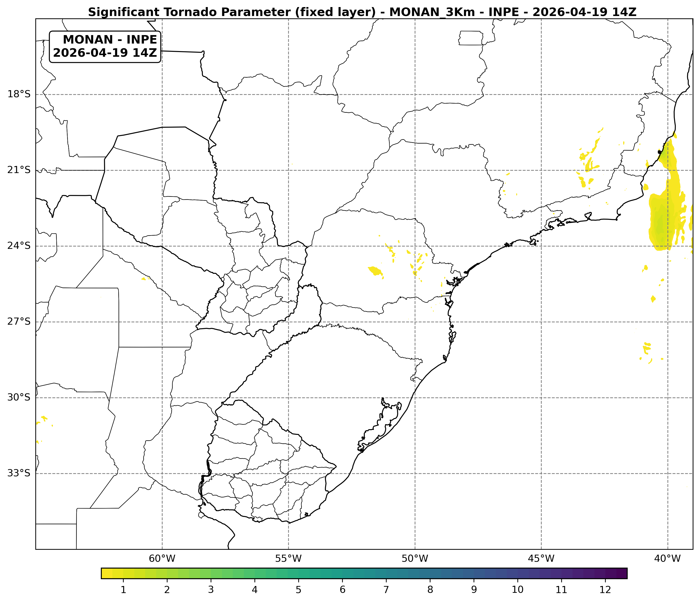The height and width of the screenshot is (602, 700).
Task: Click the 18°S latitude axis label
Action: click(x=19, y=94)
